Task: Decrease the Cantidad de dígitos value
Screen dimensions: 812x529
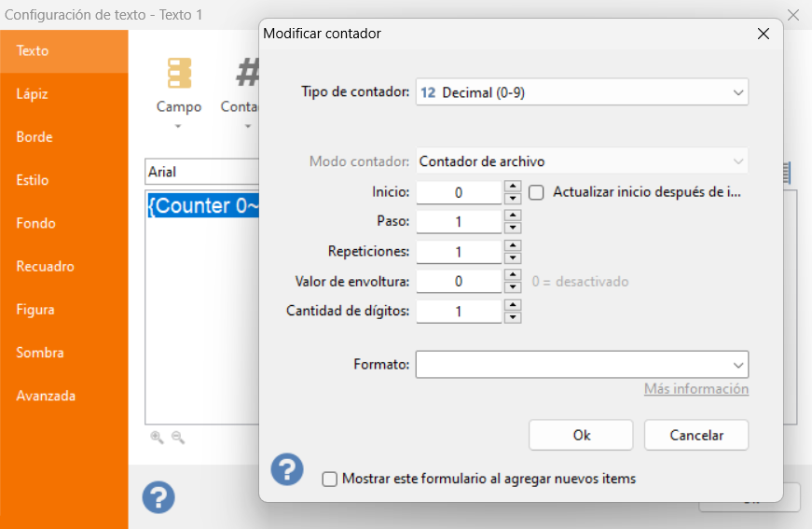Action: coord(513,317)
